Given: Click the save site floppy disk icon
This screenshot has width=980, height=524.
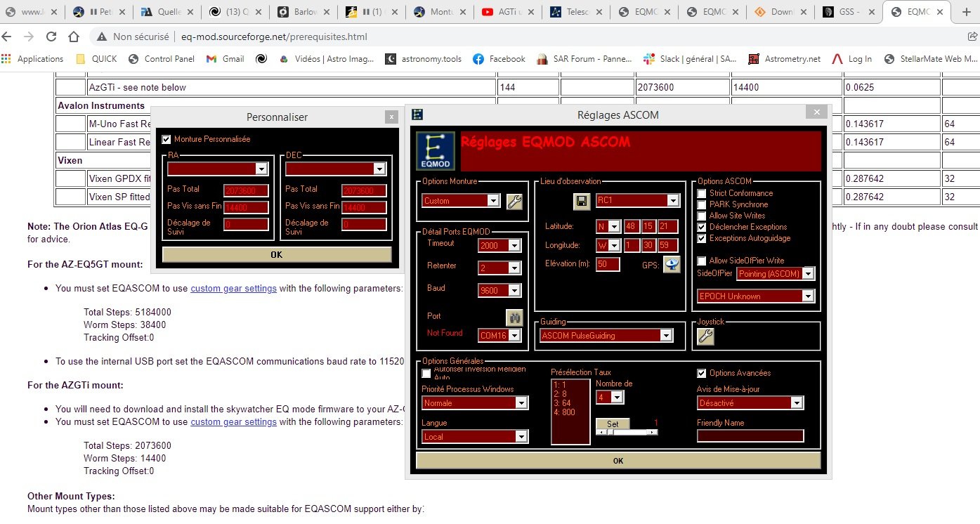Looking at the screenshot, I should [x=581, y=202].
